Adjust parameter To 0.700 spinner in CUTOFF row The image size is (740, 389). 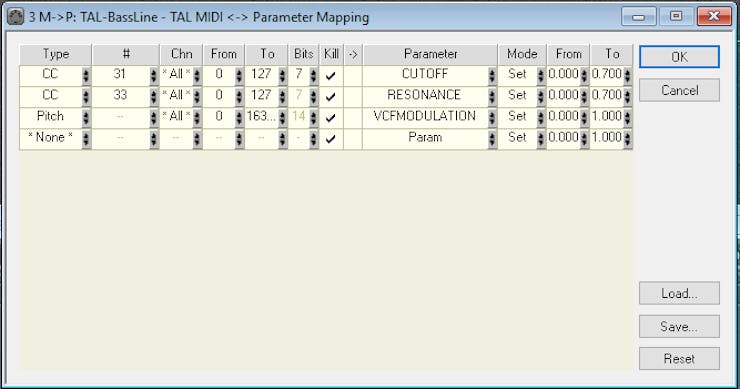627,76
